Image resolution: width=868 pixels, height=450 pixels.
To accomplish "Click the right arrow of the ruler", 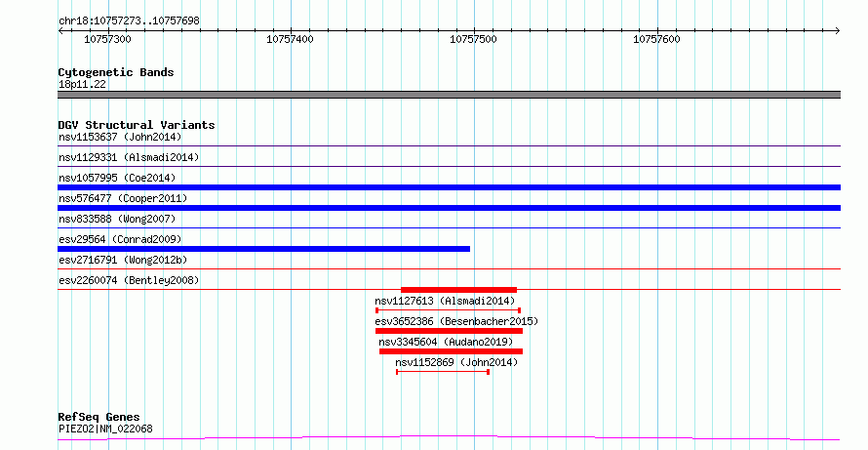I will click(837, 31).
